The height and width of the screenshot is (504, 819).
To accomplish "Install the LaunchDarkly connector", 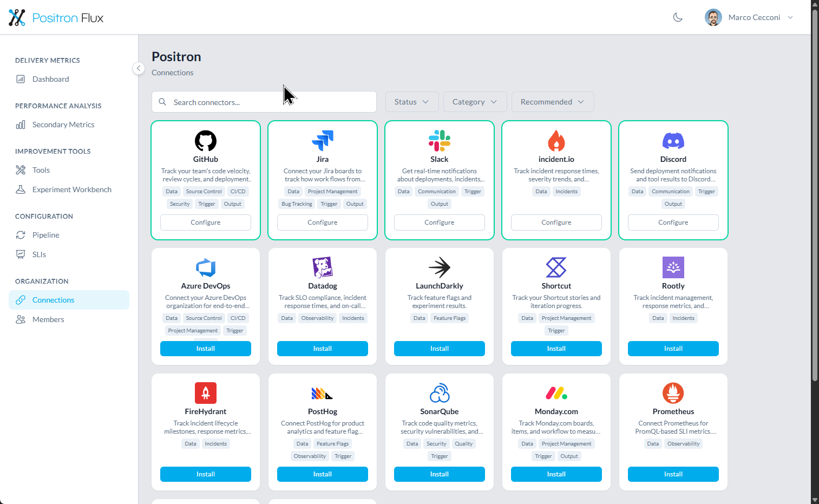I will (440, 349).
